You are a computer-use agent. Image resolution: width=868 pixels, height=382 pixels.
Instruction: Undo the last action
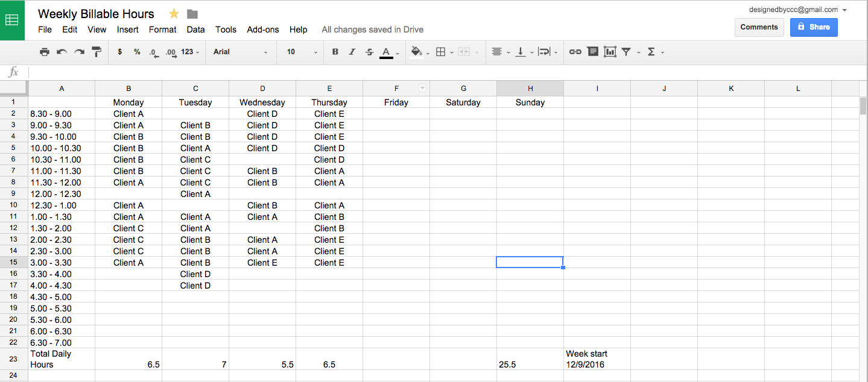point(62,52)
